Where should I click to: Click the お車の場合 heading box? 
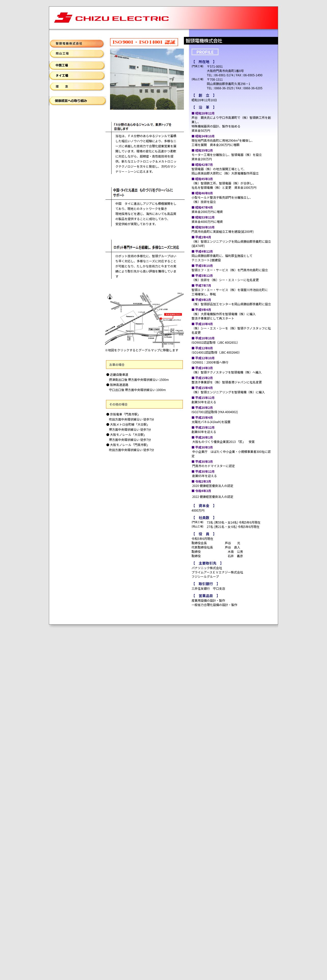(144, 365)
